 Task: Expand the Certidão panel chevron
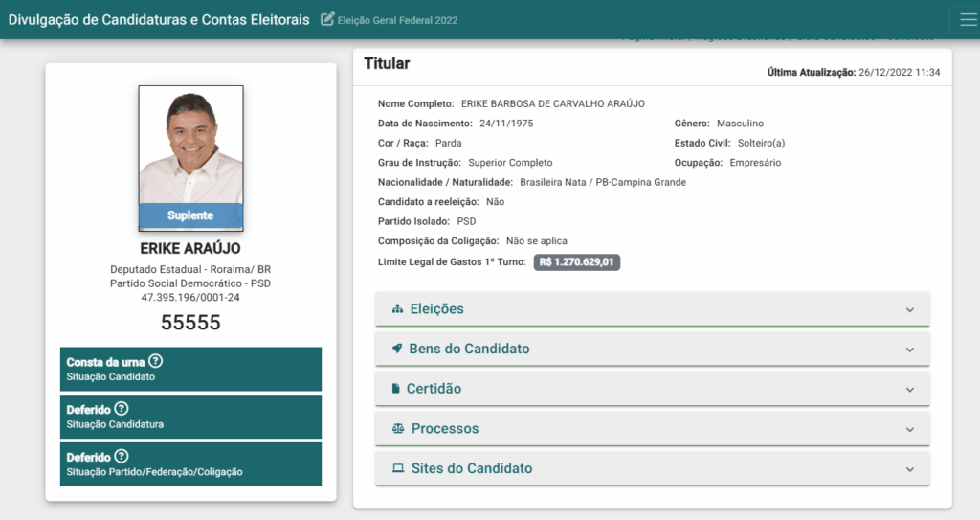910,390
